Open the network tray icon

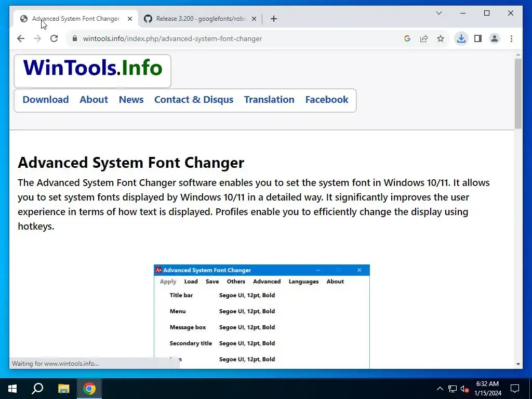pyautogui.click(x=453, y=389)
